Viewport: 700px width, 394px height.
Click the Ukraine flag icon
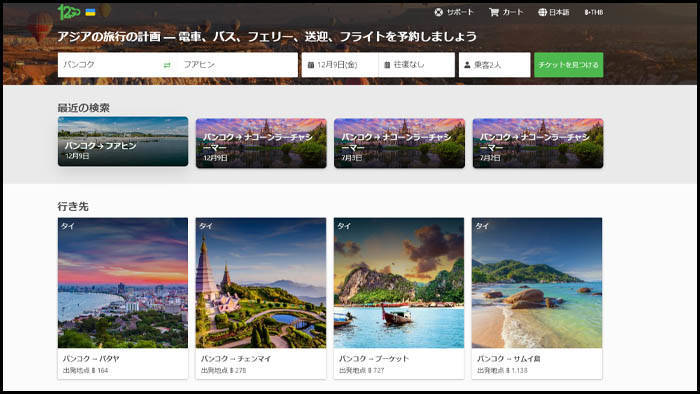pos(90,12)
